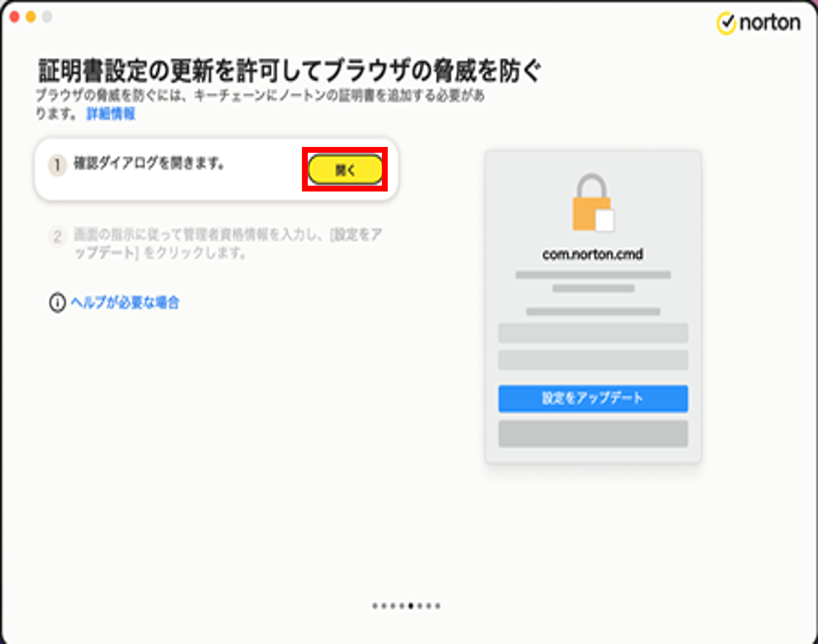Select the currently active page indicator dot
The width and height of the screenshot is (818, 644).
(411, 606)
